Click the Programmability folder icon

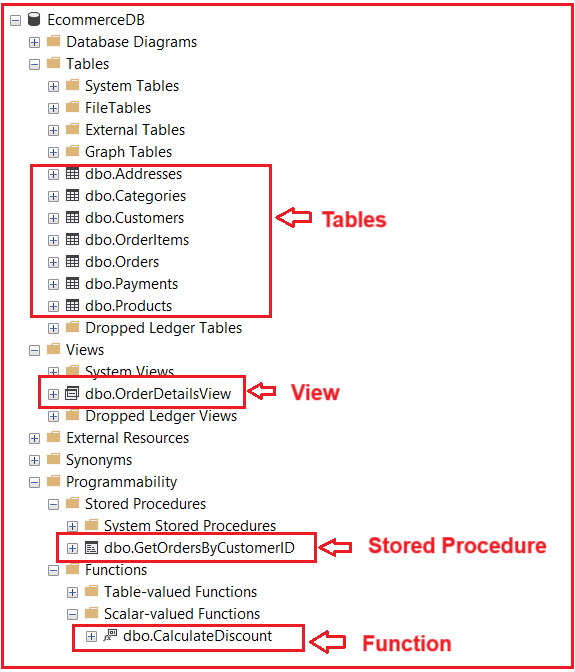[x=54, y=481]
